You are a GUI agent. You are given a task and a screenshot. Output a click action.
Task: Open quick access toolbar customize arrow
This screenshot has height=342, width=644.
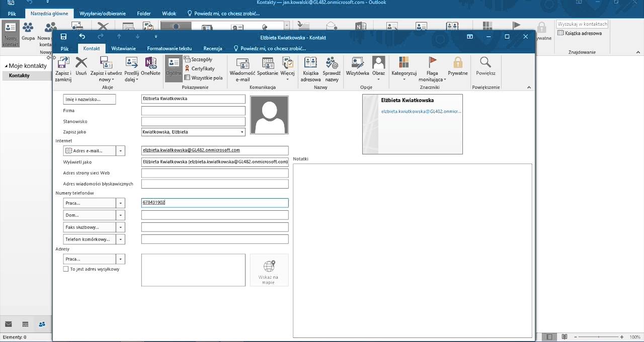[156, 37]
